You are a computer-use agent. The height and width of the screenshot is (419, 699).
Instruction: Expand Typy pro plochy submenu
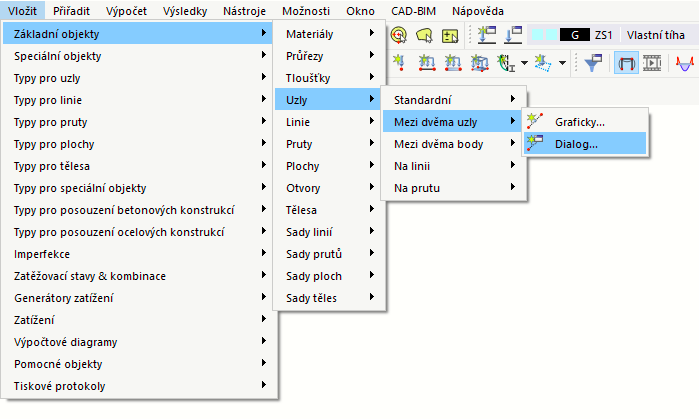tap(137, 144)
